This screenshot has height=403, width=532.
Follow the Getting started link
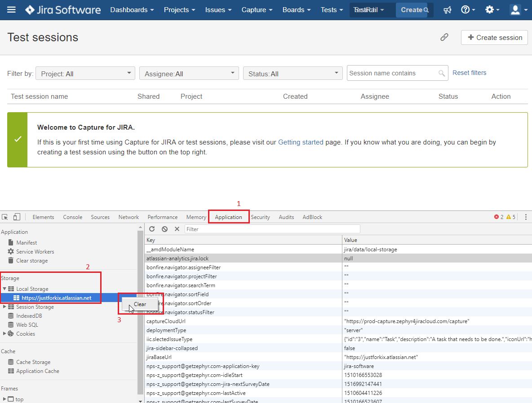click(301, 142)
